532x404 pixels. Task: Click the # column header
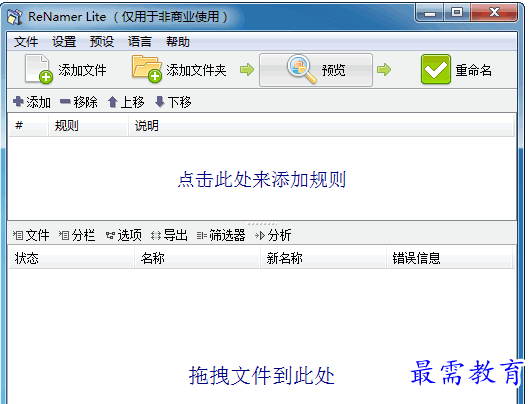[28, 126]
